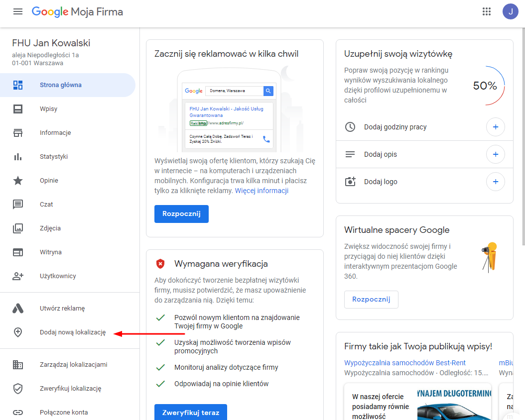
Task: Click the Statystyki bar chart icon
Action: click(18, 157)
